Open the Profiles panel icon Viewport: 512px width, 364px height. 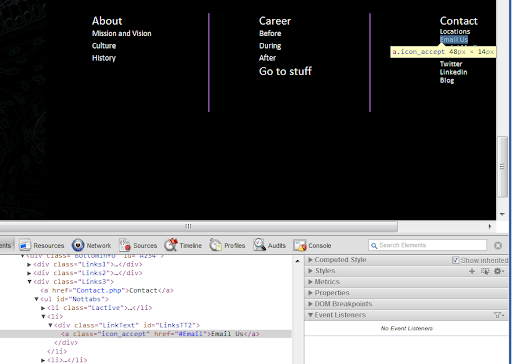click(x=216, y=245)
